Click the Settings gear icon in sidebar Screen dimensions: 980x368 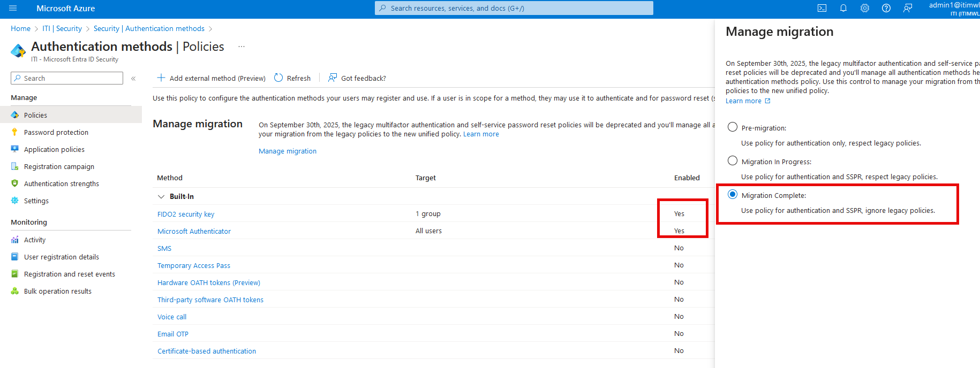click(15, 201)
